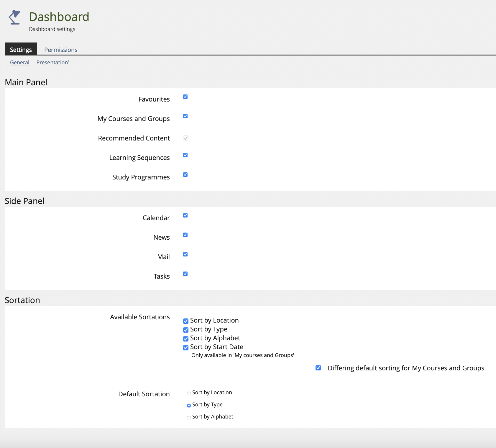
Task: Click the Recommended Content checkbox
Action: pos(185,138)
